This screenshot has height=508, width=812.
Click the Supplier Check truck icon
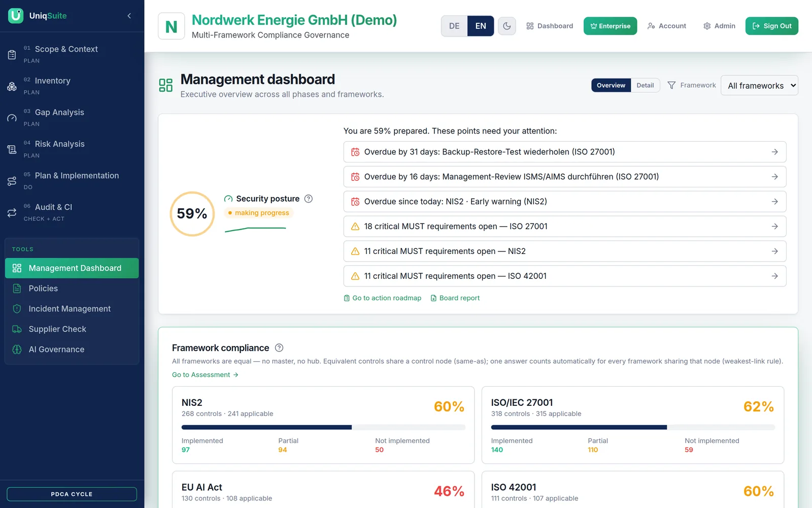(x=17, y=329)
